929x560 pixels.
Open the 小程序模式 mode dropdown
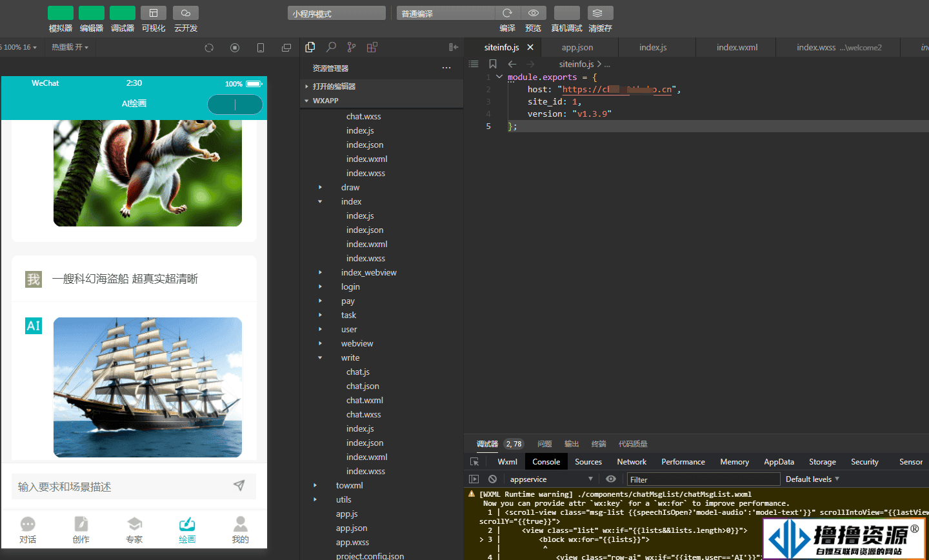coord(337,14)
